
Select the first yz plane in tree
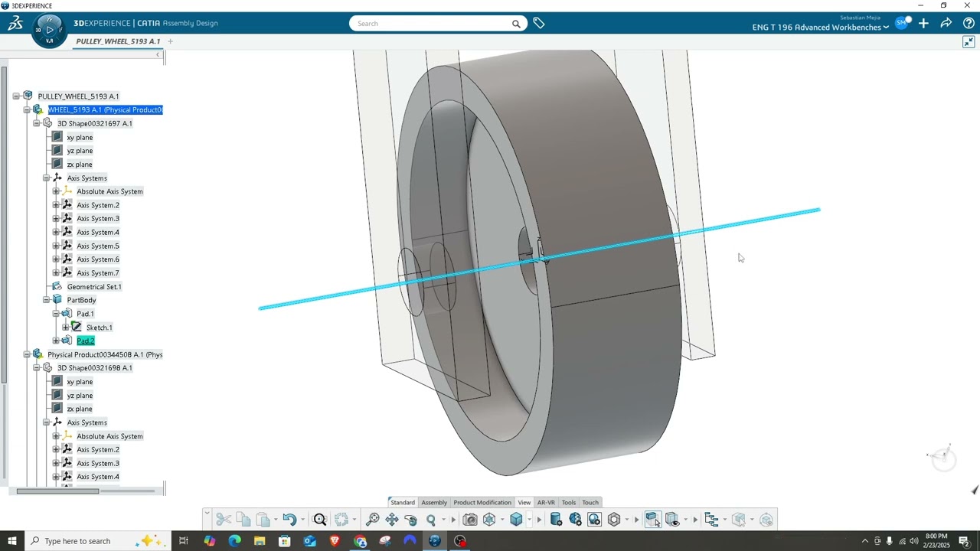coord(80,151)
